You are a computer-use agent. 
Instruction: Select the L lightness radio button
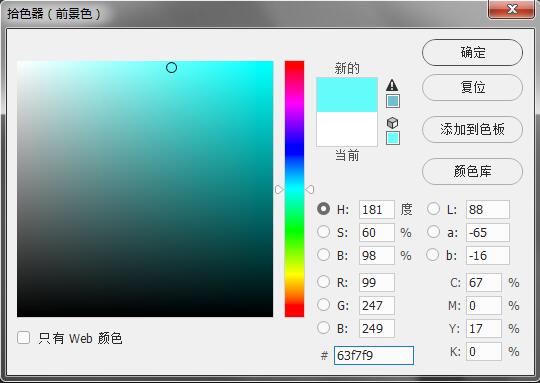pyautogui.click(x=433, y=209)
